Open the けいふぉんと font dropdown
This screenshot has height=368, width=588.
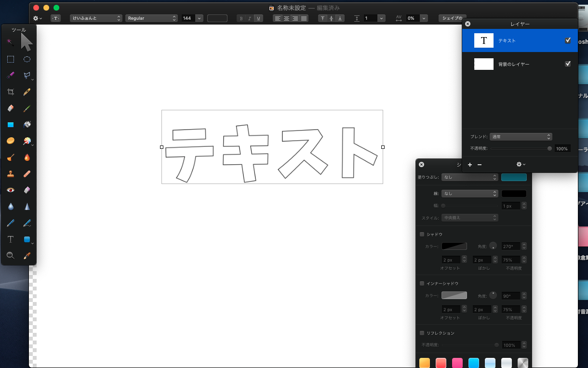tap(96, 18)
